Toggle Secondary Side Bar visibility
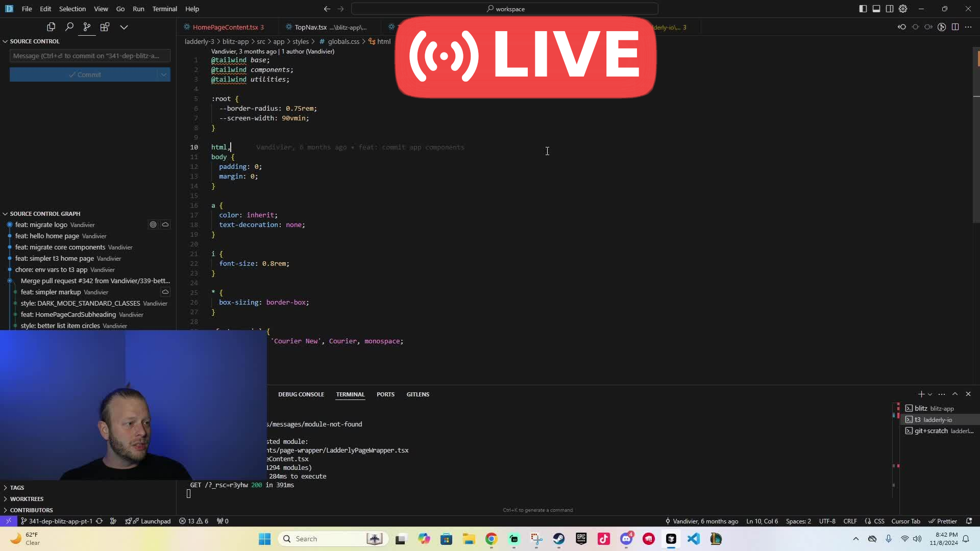The width and height of the screenshot is (980, 551). (890, 9)
